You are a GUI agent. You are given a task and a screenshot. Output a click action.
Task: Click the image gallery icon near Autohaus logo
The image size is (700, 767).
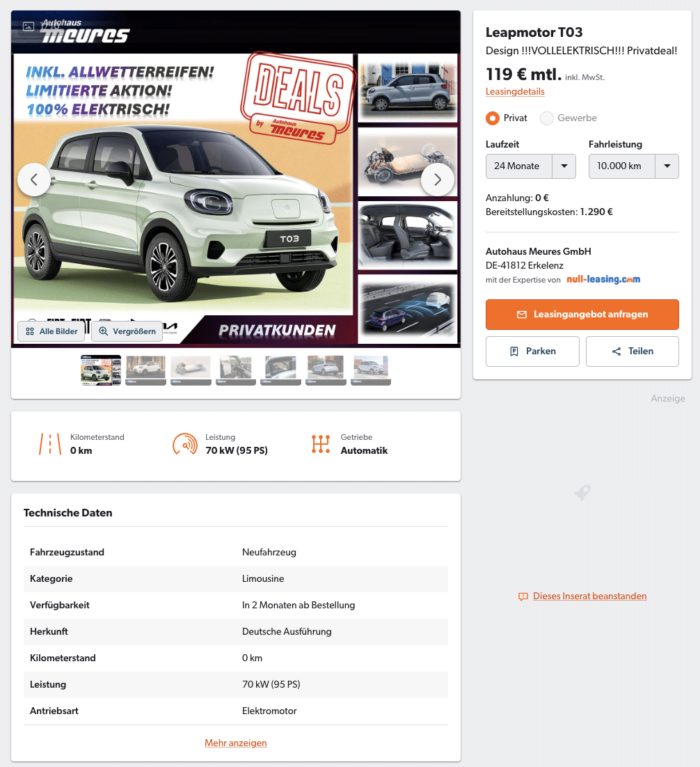[x=29, y=26]
